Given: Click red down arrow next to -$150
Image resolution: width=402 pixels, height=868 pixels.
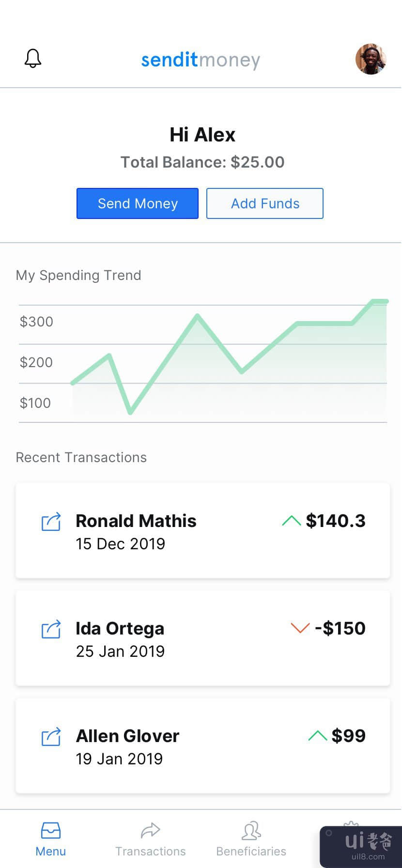Looking at the screenshot, I should click(300, 628).
